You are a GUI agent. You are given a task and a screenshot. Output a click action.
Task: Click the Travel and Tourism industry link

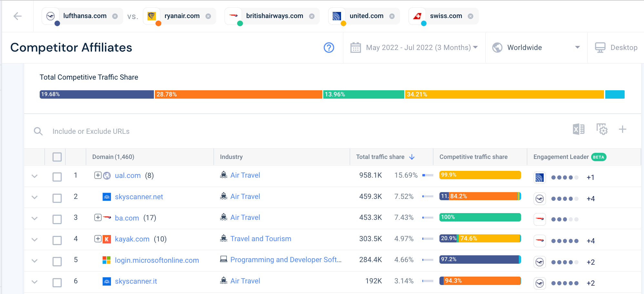[x=261, y=239]
